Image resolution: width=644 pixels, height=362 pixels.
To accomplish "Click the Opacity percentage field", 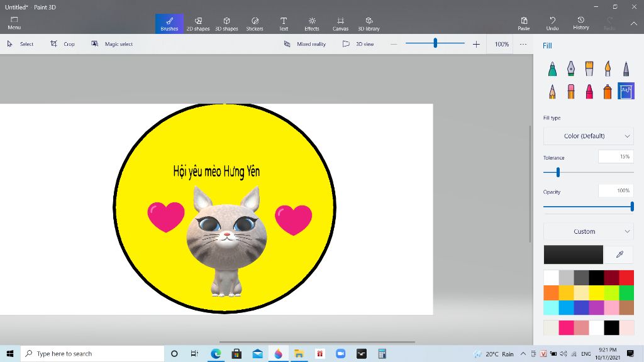I will tap(616, 190).
